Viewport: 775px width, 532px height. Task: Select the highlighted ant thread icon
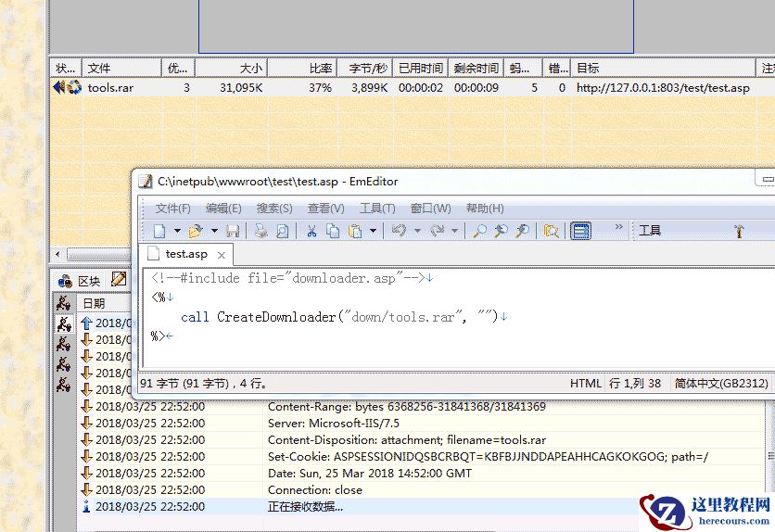64,323
